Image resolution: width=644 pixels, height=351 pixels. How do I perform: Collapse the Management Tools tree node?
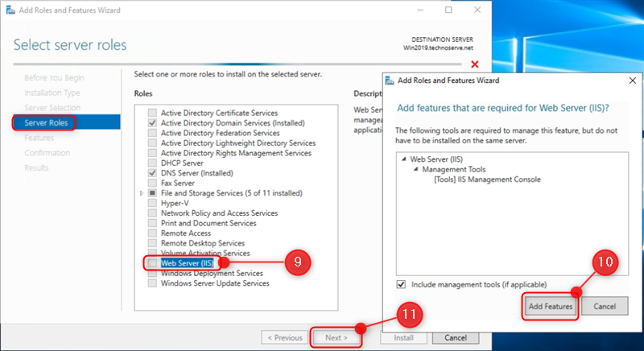point(415,170)
